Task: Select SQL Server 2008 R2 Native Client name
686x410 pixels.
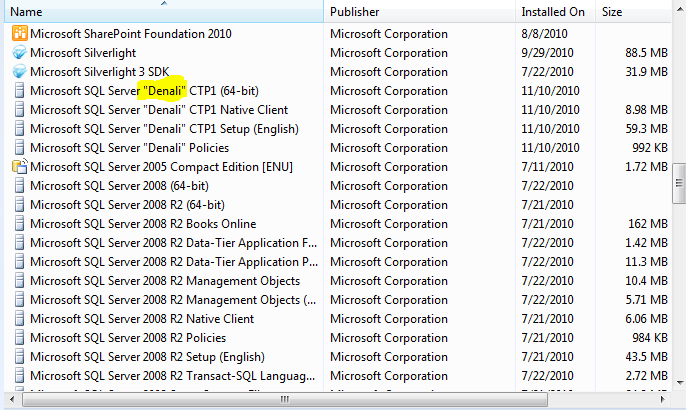Action: coord(142,319)
